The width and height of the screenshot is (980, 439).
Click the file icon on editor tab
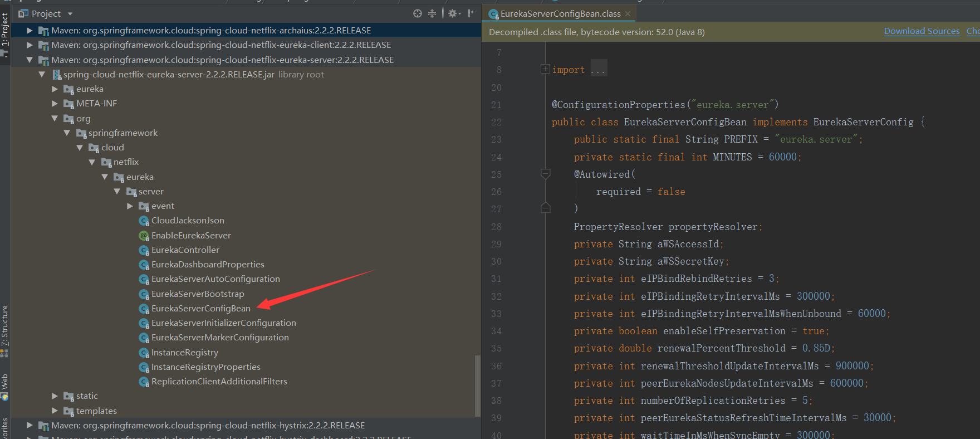(x=493, y=14)
